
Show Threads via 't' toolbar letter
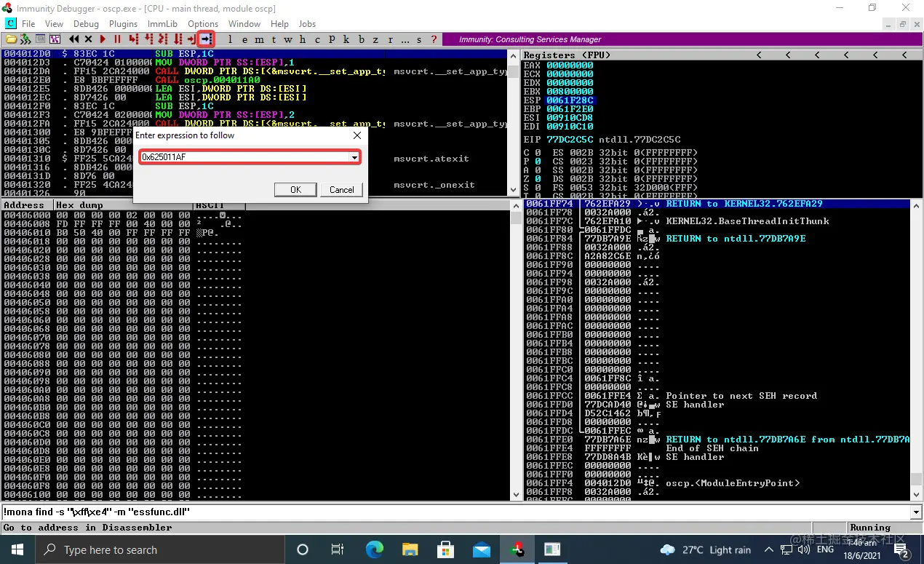[x=274, y=39]
